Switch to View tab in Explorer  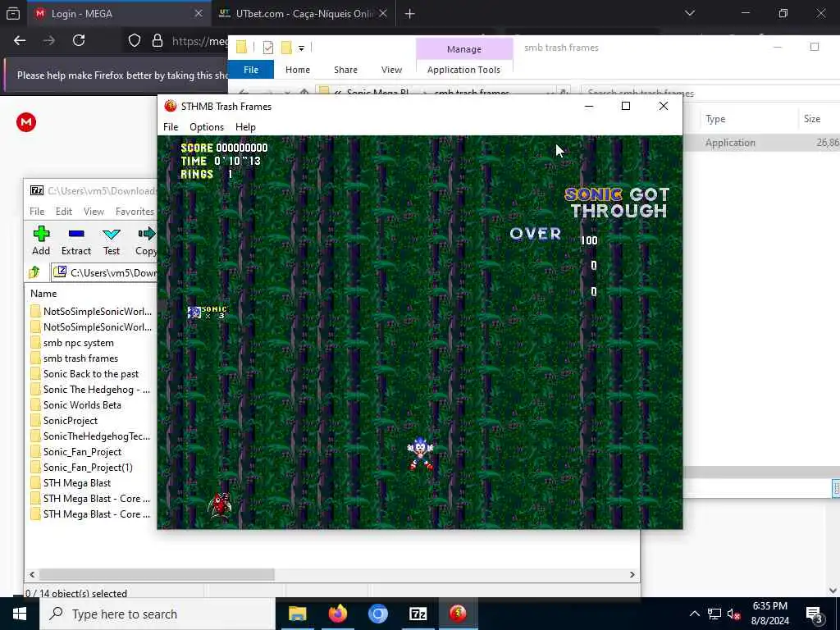click(391, 70)
